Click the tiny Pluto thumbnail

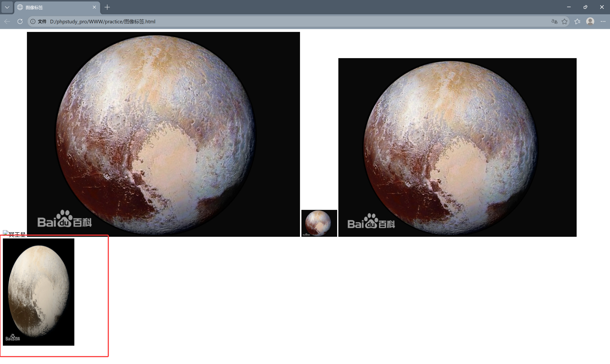319,223
